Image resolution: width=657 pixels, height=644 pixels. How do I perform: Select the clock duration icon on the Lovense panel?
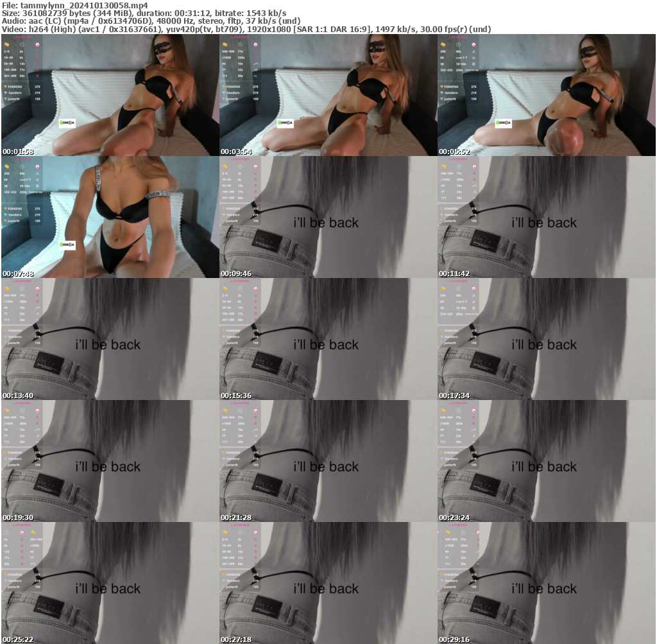[22, 44]
